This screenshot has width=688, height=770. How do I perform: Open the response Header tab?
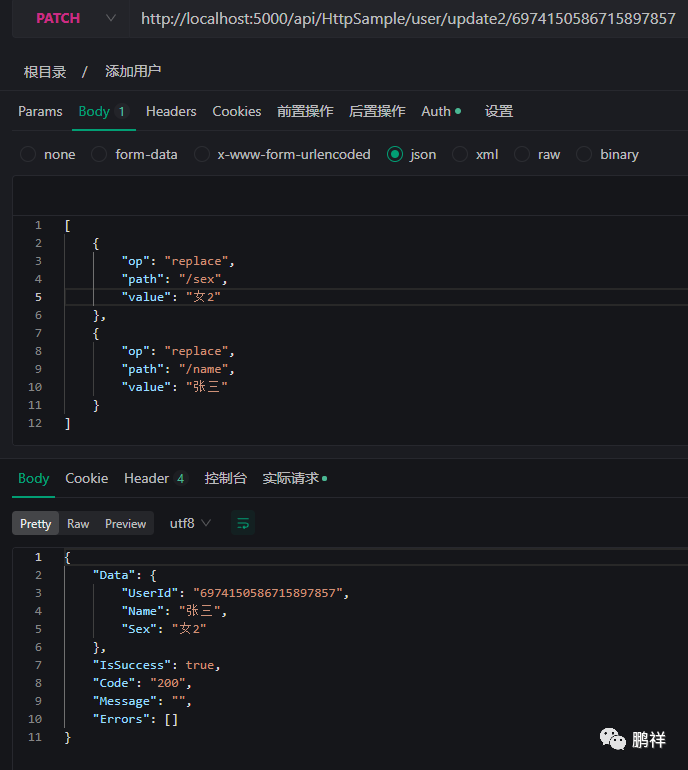coord(156,478)
